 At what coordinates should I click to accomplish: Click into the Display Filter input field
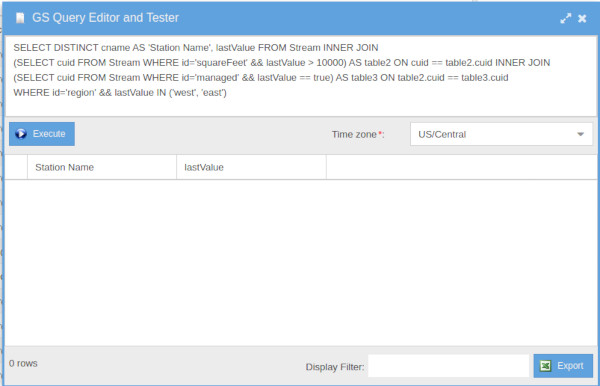448,366
